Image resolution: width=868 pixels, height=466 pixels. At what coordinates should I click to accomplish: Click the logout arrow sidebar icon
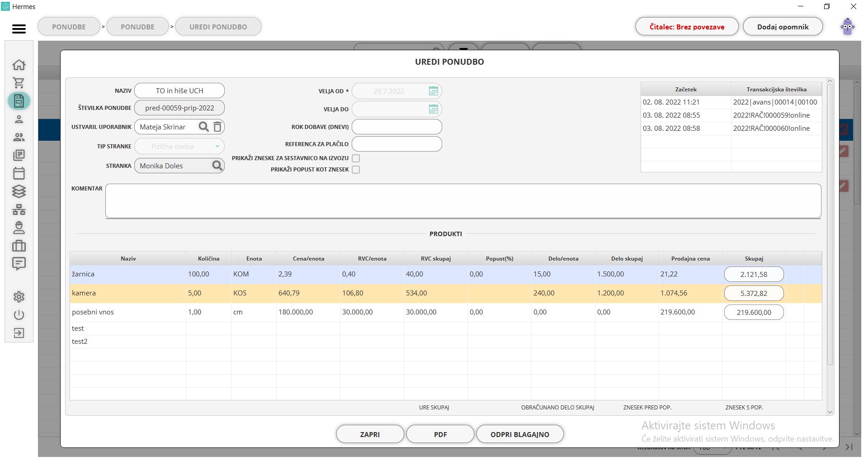point(19,333)
